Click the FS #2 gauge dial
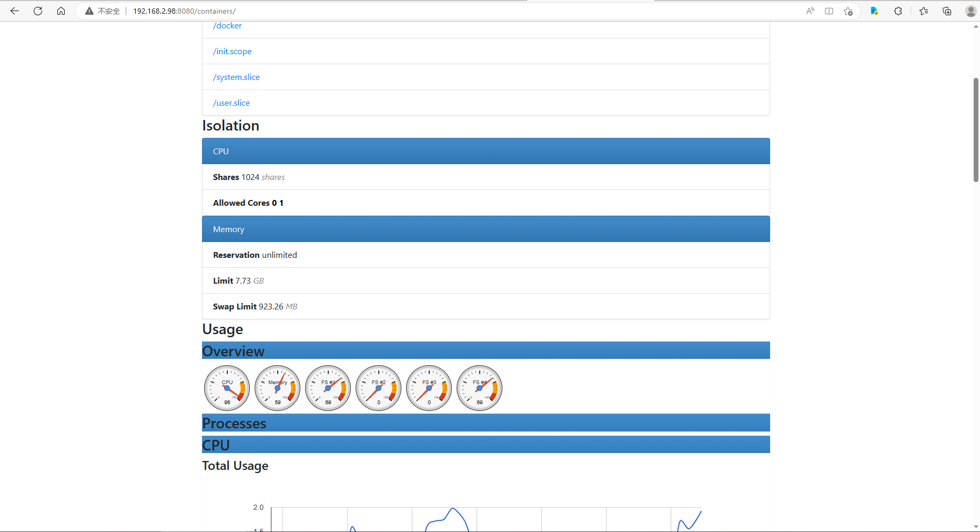Screen dimensions: 980x532 379,388
